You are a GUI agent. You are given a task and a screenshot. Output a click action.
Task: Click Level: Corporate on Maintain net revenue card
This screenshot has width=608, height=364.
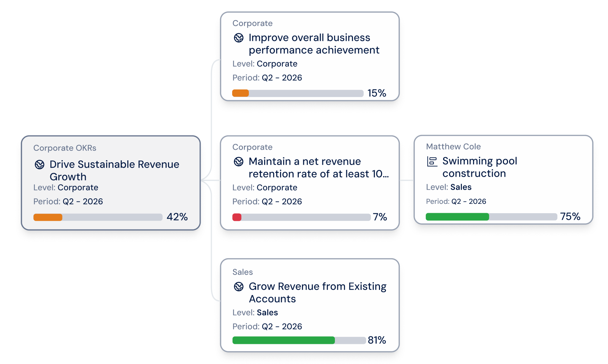click(265, 188)
